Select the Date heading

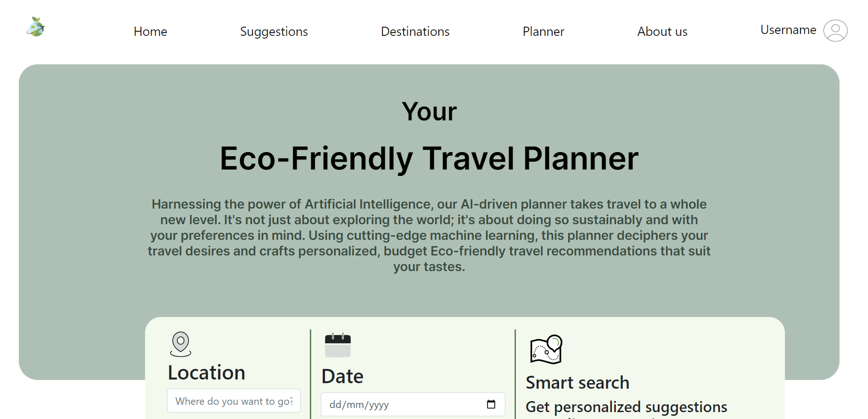[342, 376]
